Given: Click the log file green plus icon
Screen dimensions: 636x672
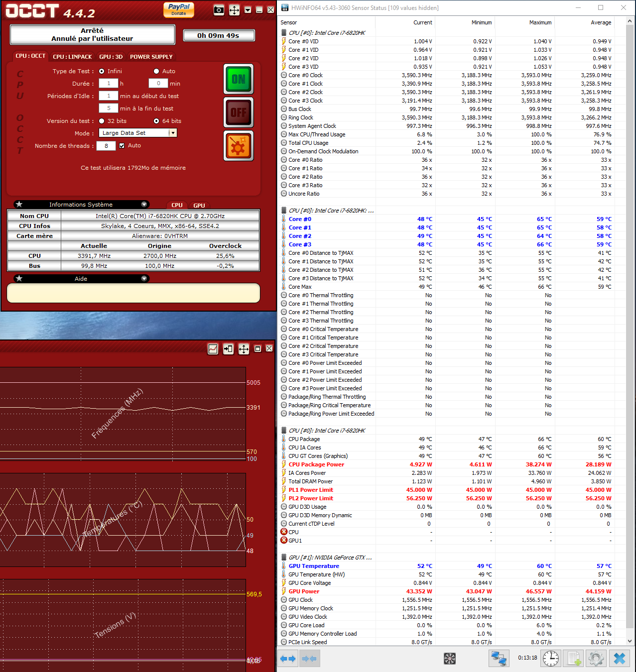Looking at the screenshot, I should 574,659.
